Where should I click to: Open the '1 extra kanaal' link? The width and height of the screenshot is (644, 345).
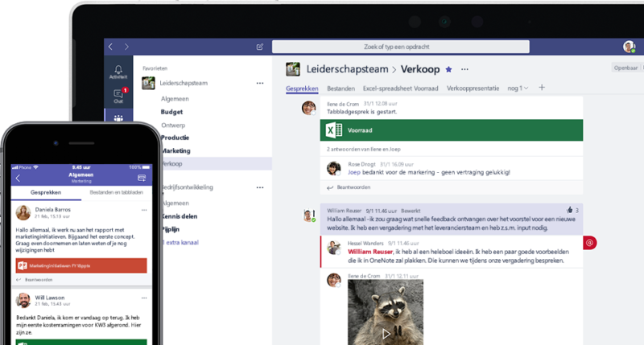pyautogui.click(x=180, y=242)
